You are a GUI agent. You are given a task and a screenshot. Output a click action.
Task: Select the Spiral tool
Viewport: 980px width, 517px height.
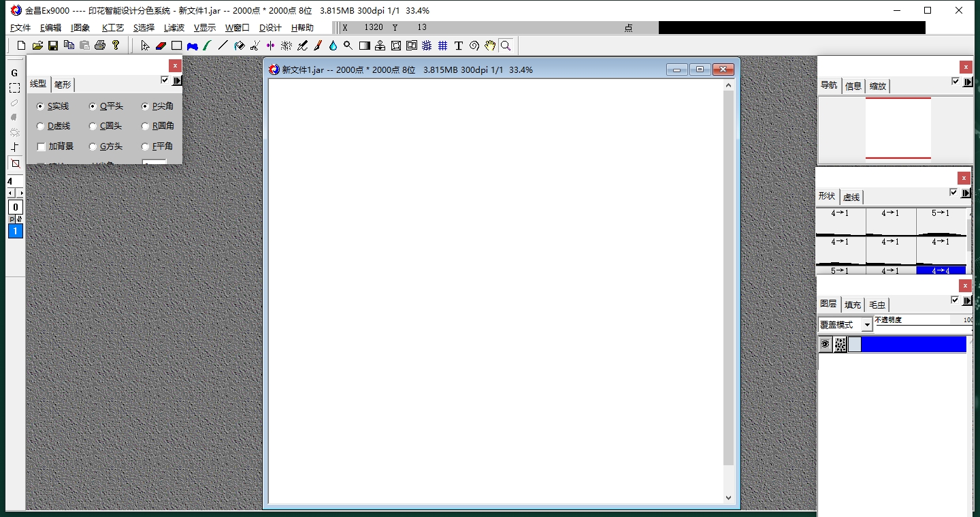pyautogui.click(x=474, y=46)
